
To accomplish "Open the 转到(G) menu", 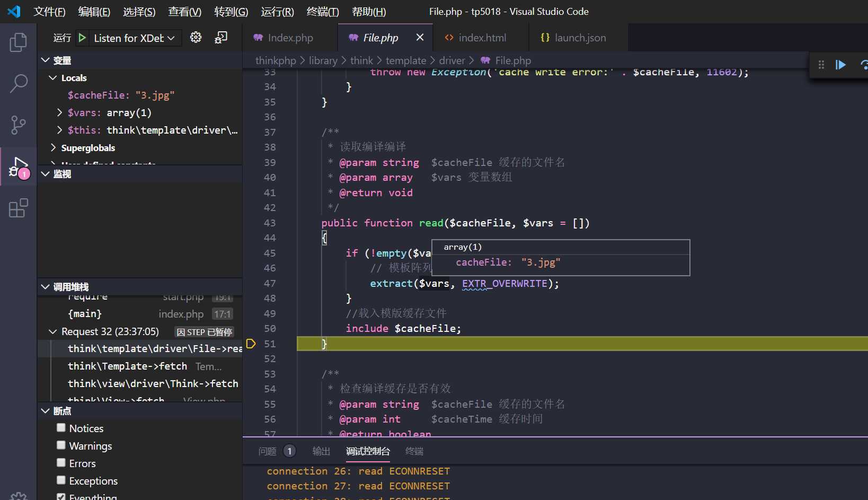I will 231,11.
